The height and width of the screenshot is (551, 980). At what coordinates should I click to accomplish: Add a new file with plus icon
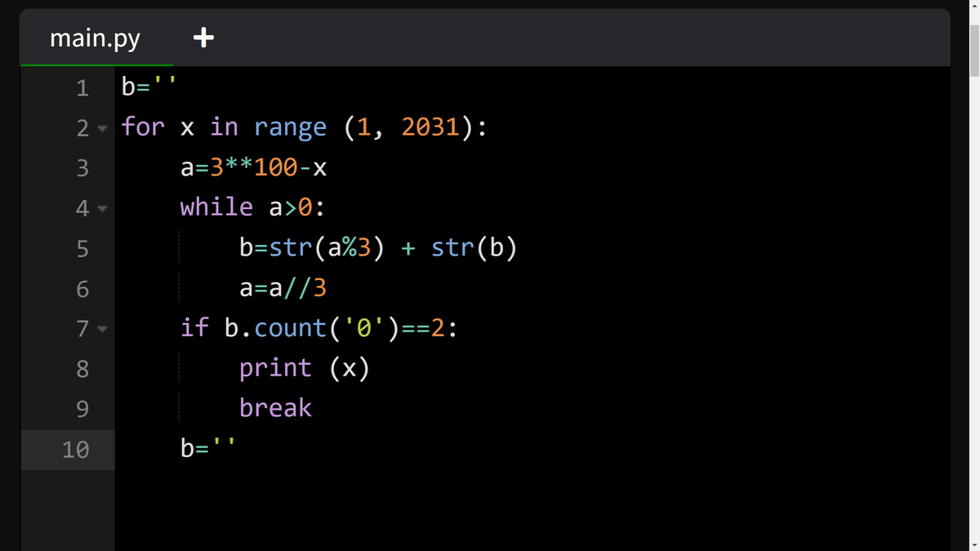(x=203, y=38)
